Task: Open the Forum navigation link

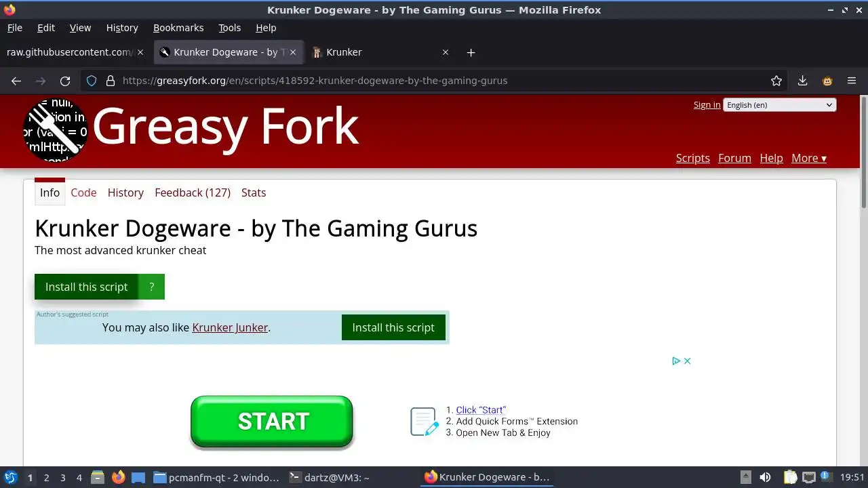Action: tap(734, 158)
